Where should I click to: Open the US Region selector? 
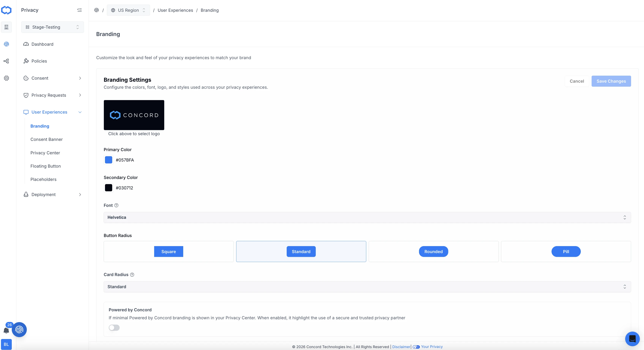pos(128,10)
